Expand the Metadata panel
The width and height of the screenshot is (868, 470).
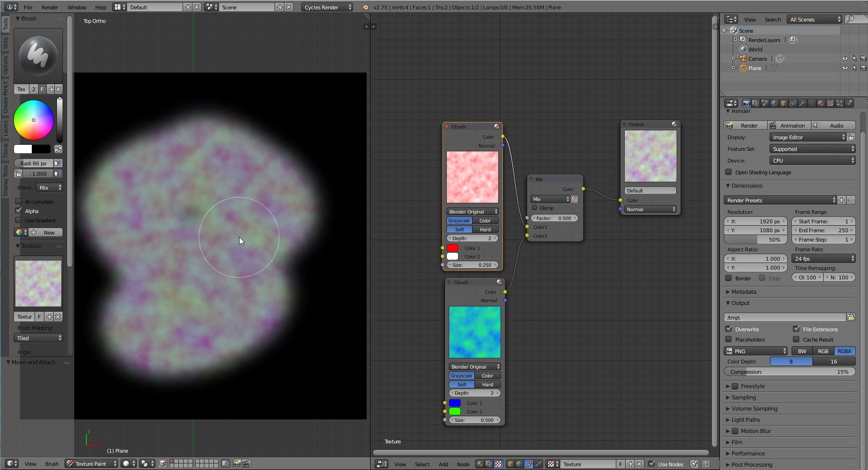(744, 292)
